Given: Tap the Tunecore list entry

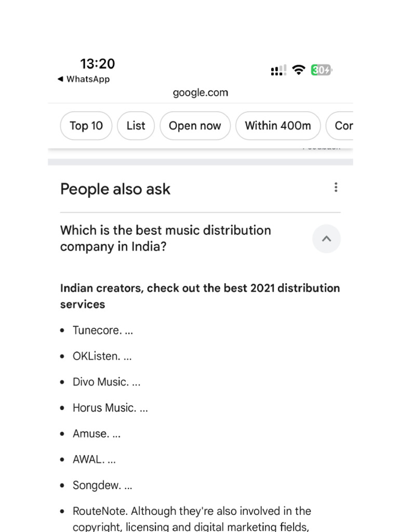Looking at the screenshot, I should pyautogui.click(x=103, y=330).
